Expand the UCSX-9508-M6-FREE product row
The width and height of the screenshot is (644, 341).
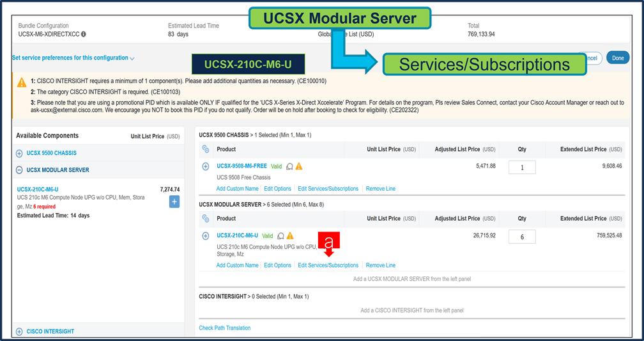[x=206, y=166]
